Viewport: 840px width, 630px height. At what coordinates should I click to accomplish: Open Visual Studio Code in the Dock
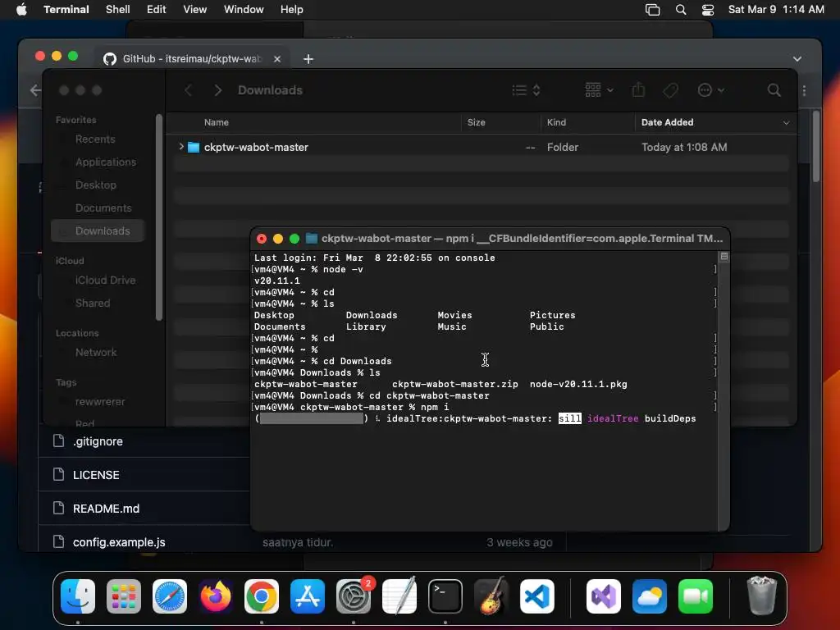[536, 596]
